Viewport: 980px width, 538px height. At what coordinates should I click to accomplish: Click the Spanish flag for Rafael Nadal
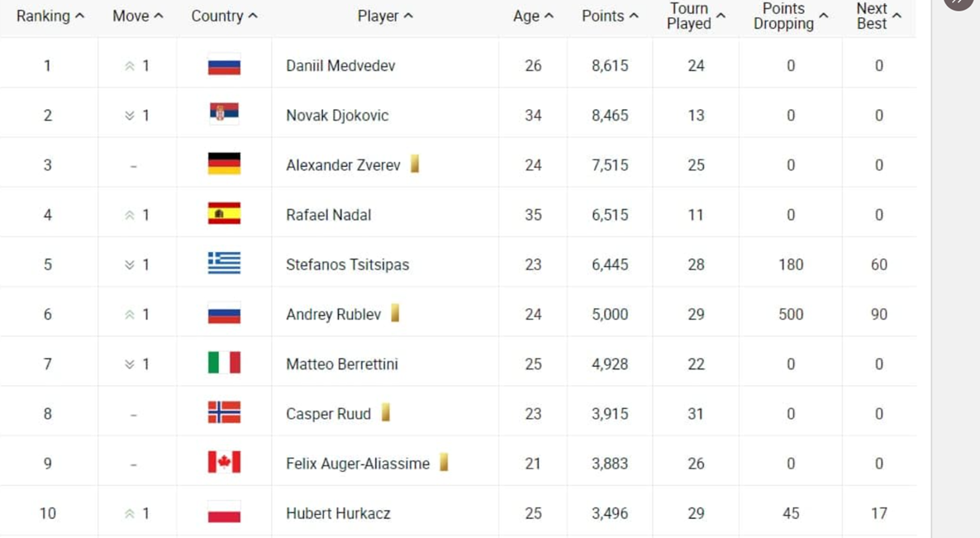[x=224, y=214]
